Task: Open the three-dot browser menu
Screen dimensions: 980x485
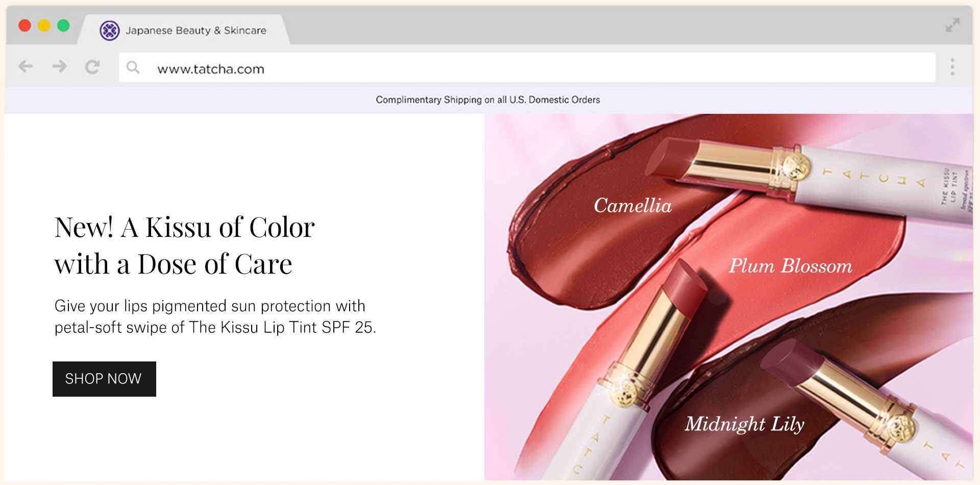Action: 952,67
